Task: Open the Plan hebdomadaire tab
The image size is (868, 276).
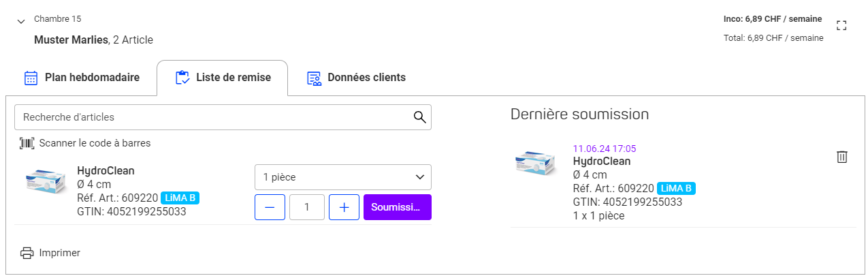Action: [x=82, y=78]
